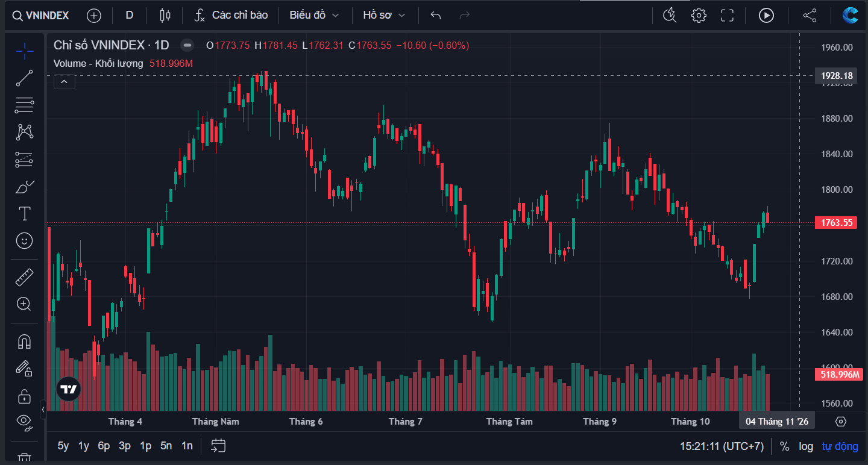
Task: Open the go-to-date calendar icon
Action: coord(218,446)
